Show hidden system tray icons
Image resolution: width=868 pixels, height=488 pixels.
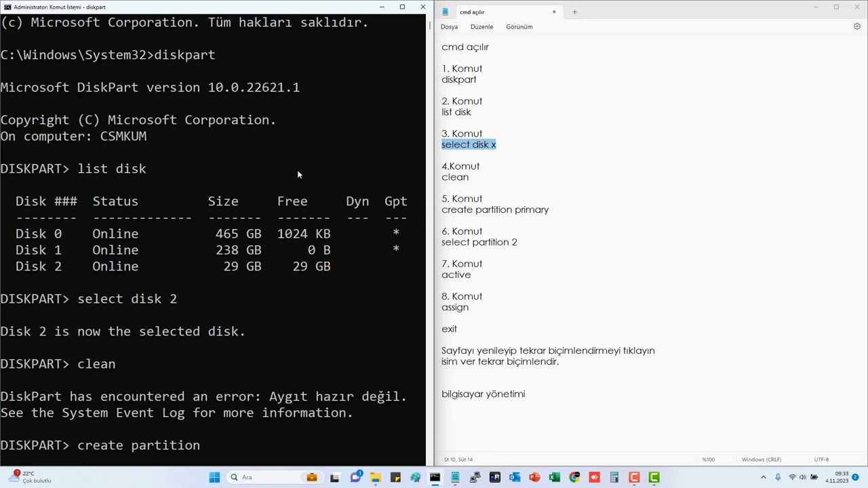(x=764, y=477)
